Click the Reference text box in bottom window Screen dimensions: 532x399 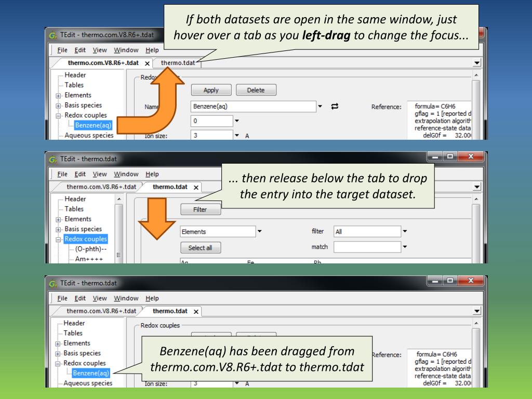[439, 368]
